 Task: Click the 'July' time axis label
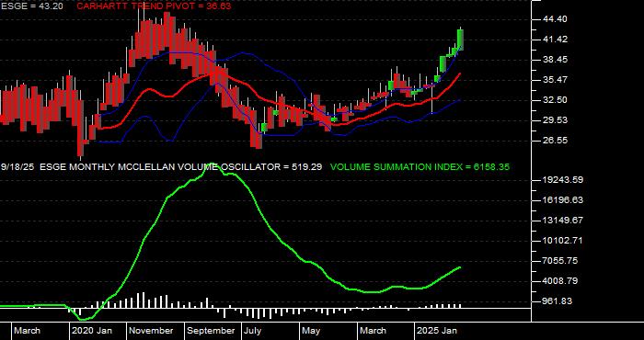click(x=252, y=331)
